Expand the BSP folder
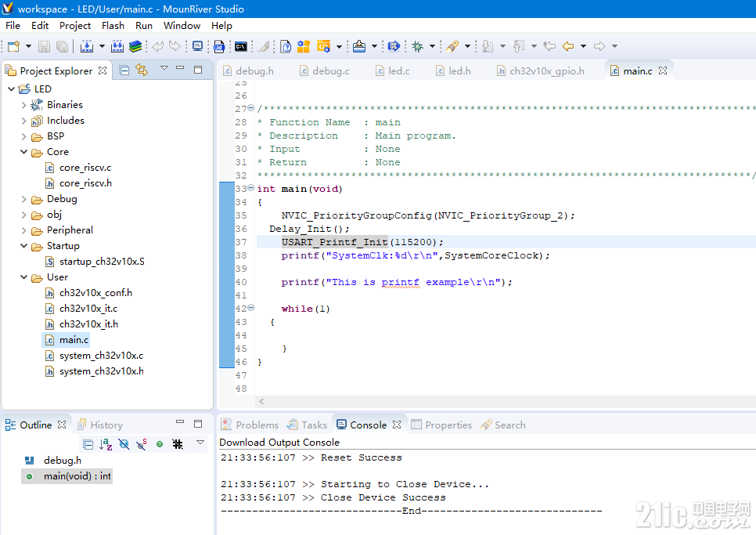The width and height of the screenshot is (756, 535). pyautogui.click(x=23, y=136)
